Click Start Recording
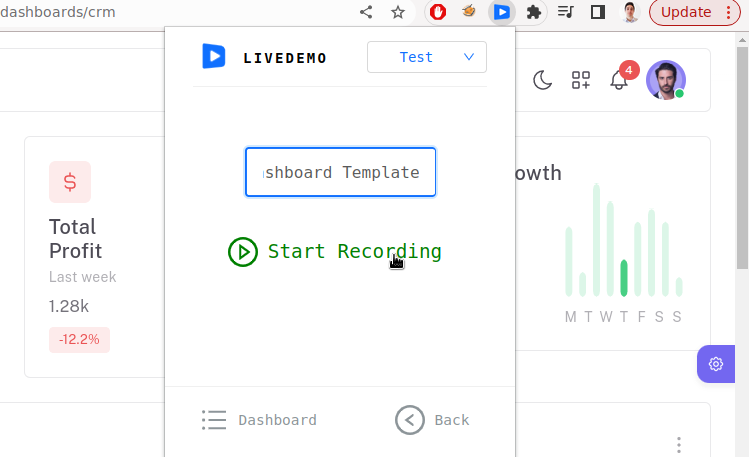This screenshot has height=457, width=749. point(335,252)
